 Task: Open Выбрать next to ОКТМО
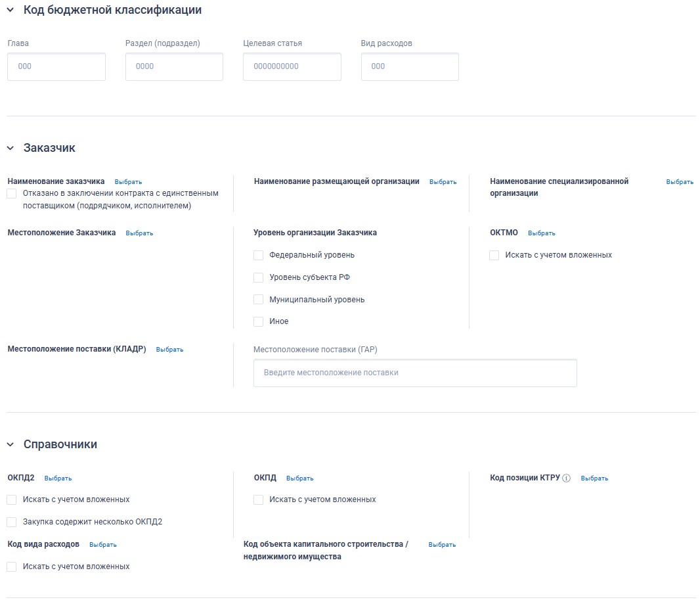click(542, 233)
